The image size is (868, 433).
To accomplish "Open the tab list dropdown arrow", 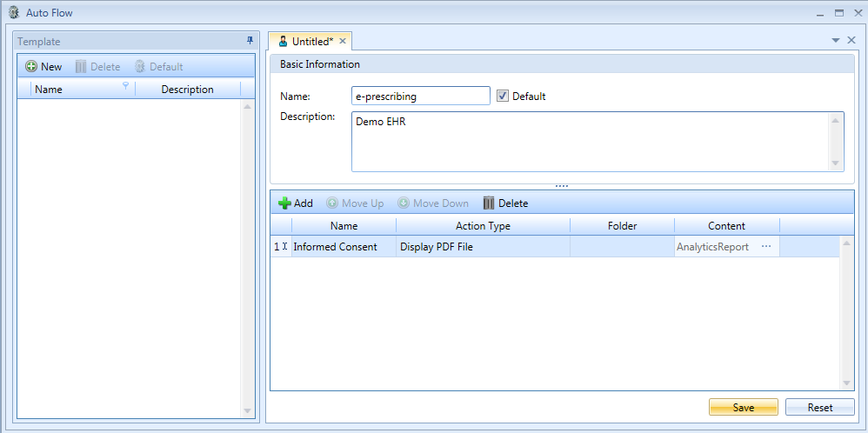I will pyautogui.click(x=836, y=41).
